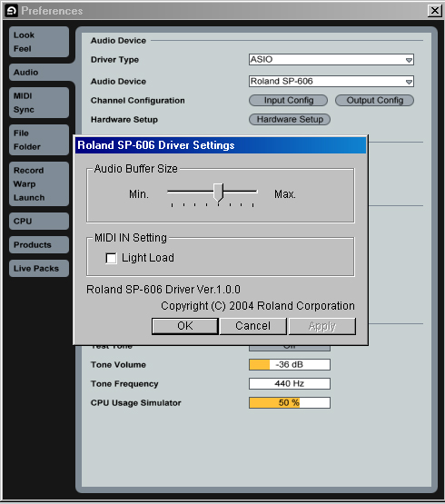
Task: Expand the Audio Device dropdown Roland SP-606
Action: click(x=331, y=82)
